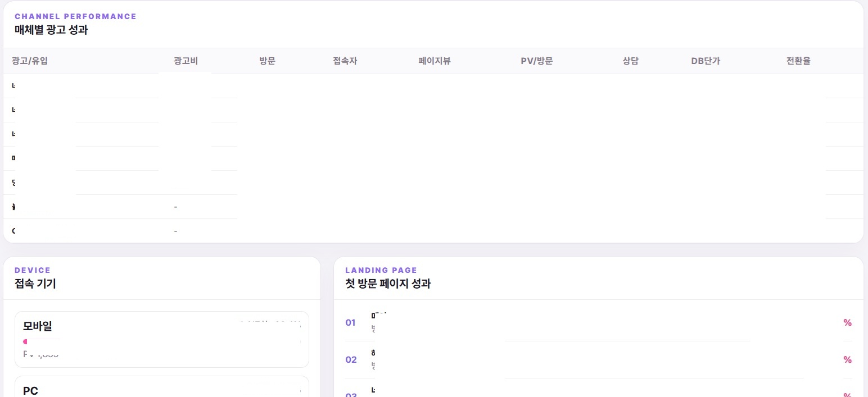Select the 접속자 column header
The height and width of the screenshot is (397, 868).
[x=345, y=61]
